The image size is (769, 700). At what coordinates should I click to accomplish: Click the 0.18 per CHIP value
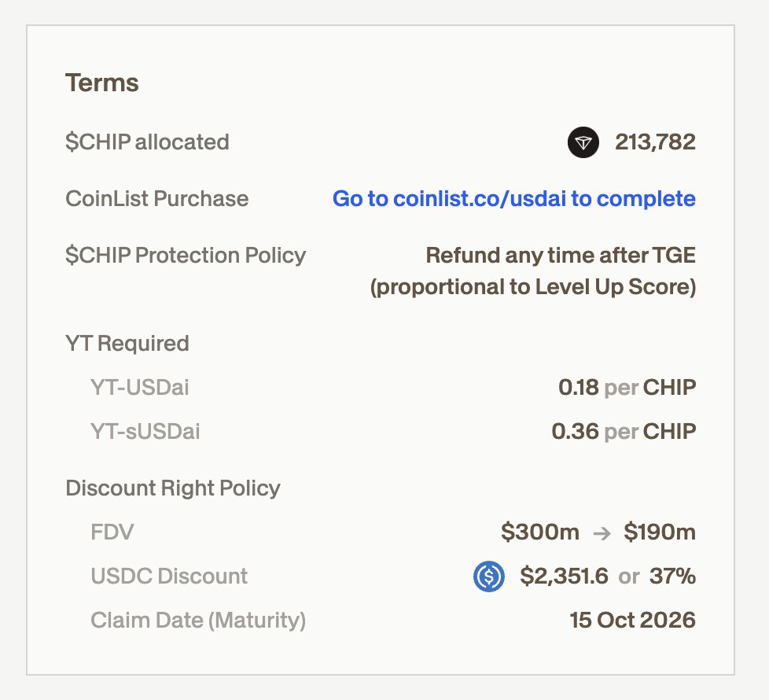[x=626, y=388]
